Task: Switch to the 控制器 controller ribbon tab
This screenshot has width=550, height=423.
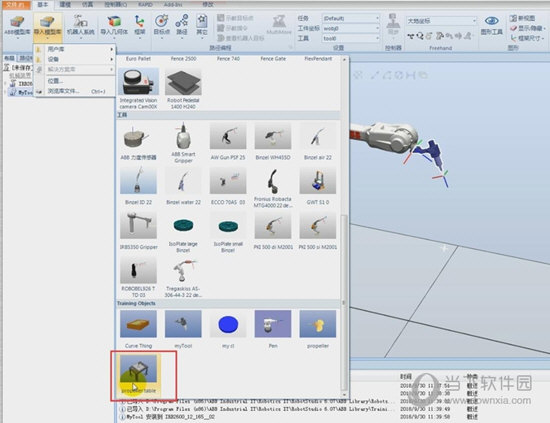Action: [116, 5]
